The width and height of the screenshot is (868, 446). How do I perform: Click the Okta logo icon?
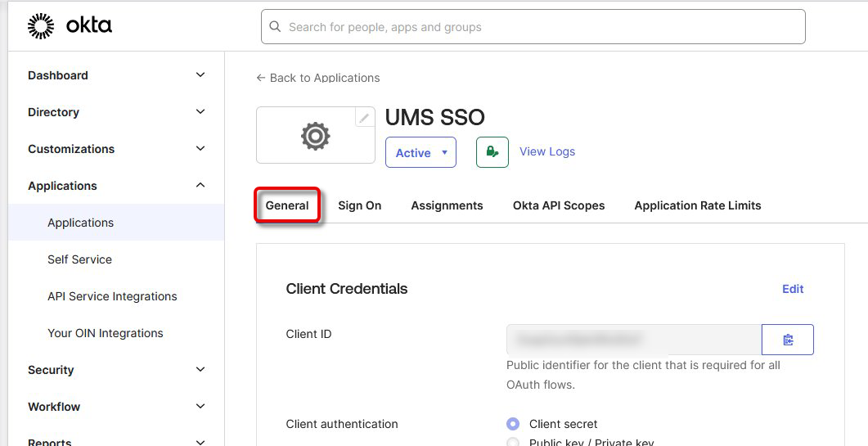[x=40, y=26]
